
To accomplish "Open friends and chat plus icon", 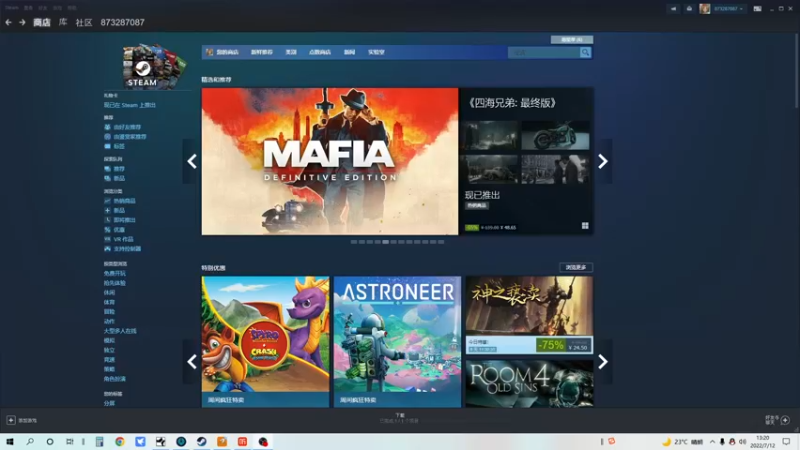I will click(785, 420).
